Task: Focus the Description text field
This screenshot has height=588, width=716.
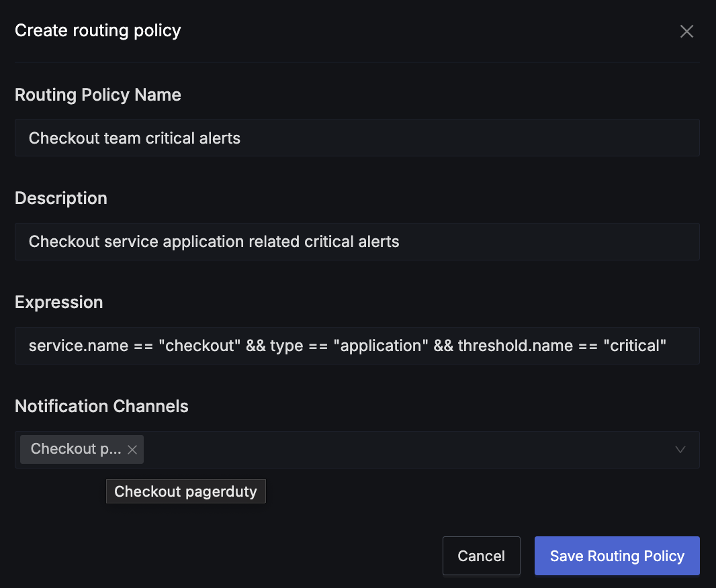Action: tap(357, 242)
